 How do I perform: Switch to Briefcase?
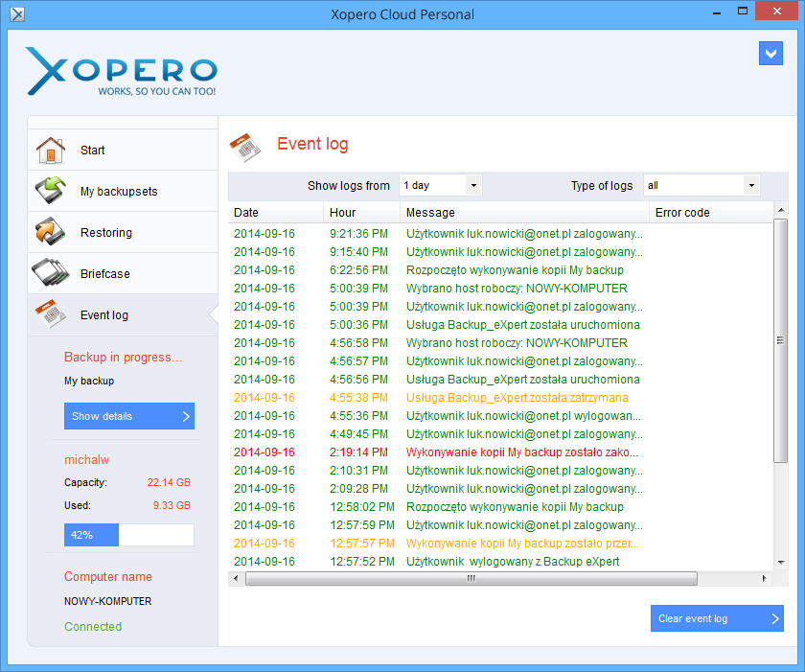[123, 273]
